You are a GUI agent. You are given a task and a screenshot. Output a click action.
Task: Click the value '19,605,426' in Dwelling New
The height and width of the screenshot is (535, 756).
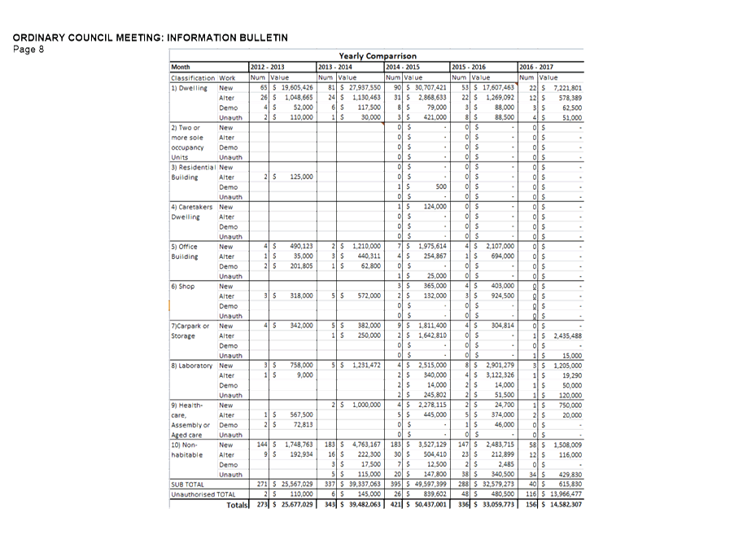297,88
